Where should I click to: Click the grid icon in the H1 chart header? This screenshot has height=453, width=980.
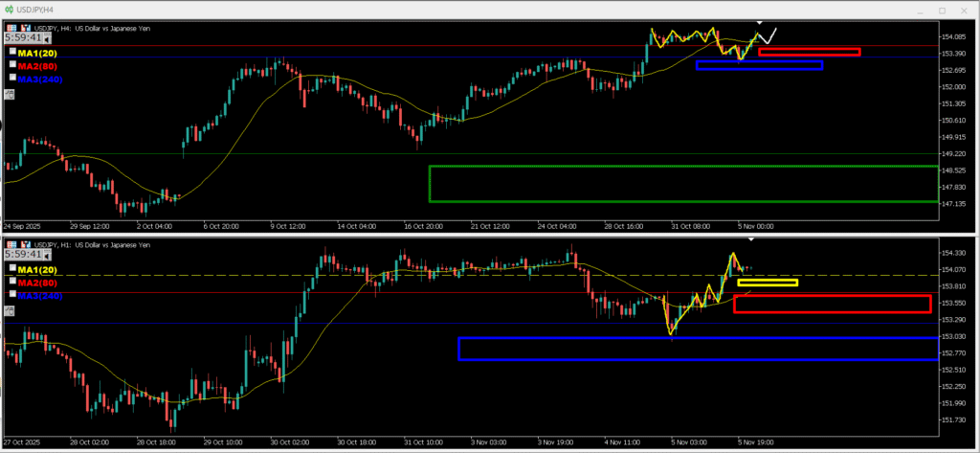click(x=11, y=244)
